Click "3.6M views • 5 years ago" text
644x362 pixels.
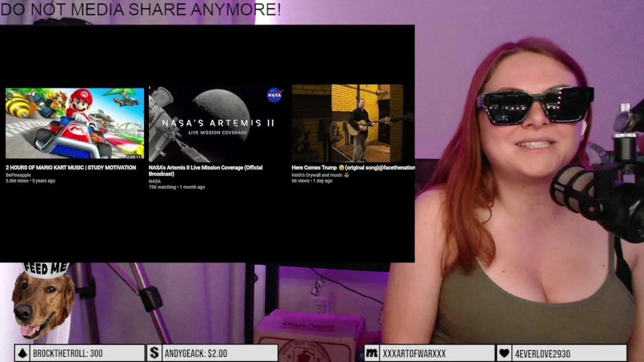[x=30, y=180]
